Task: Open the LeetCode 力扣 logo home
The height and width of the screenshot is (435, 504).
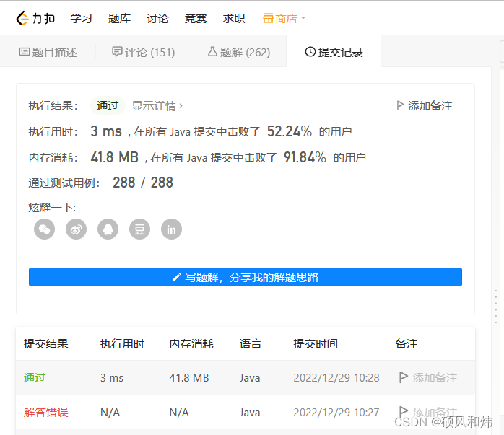Action: (35, 18)
